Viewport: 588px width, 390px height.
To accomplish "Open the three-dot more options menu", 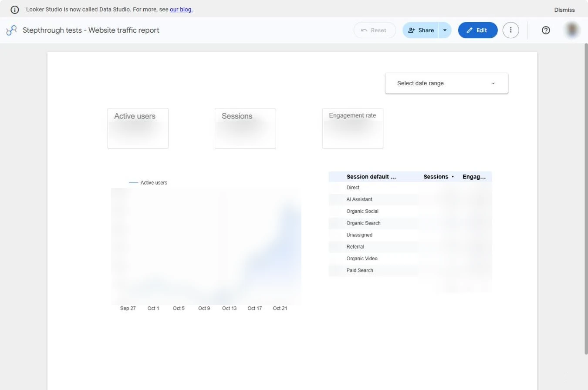I will pyautogui.click(x=510, y=30).
